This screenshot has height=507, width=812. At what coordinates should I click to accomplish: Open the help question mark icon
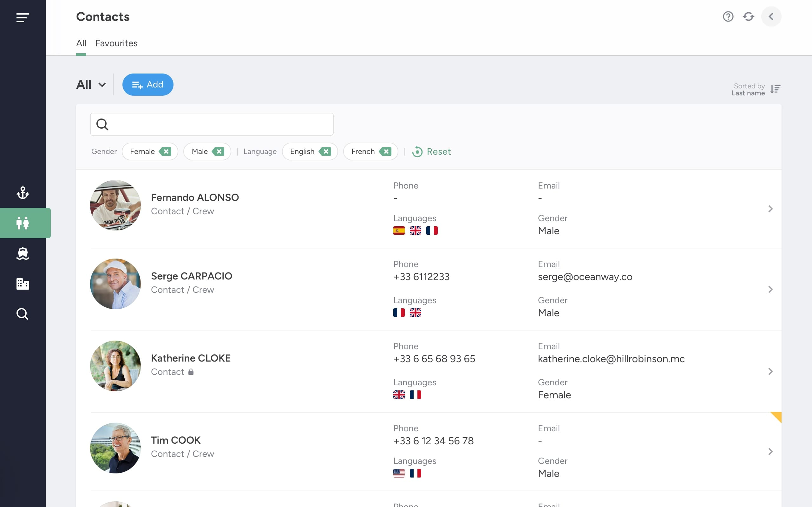[728, 16]
